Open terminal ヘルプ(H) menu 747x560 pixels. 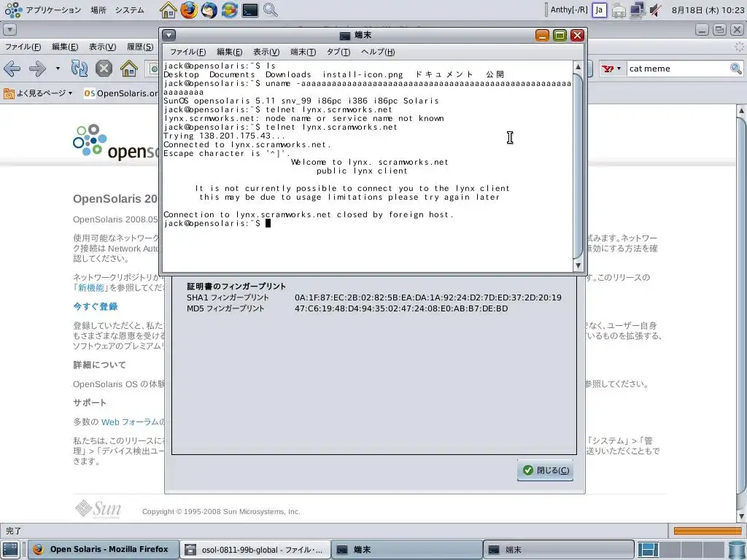(378, 52)
